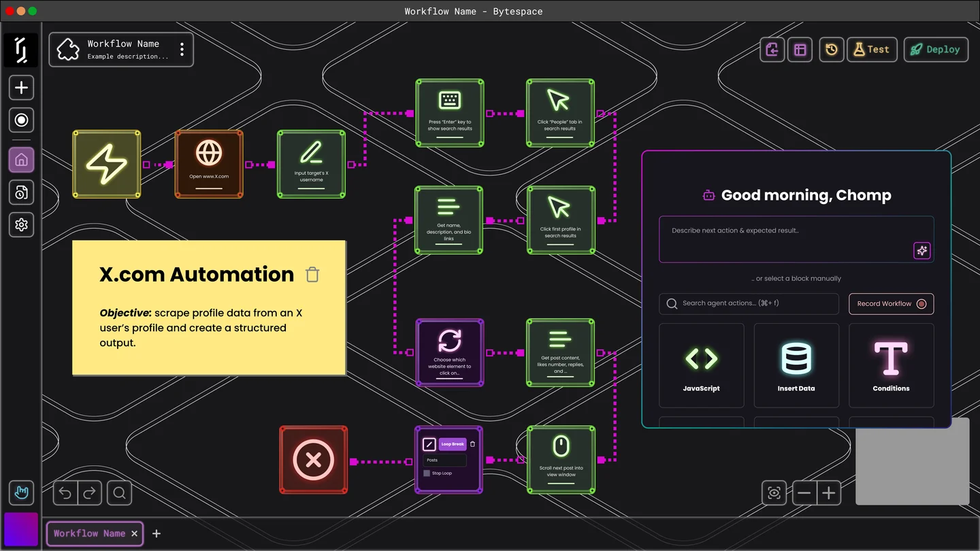This screenshot has width=980, height=551.
Task: Select the Press Enter key block
Action: pos(450,113)
